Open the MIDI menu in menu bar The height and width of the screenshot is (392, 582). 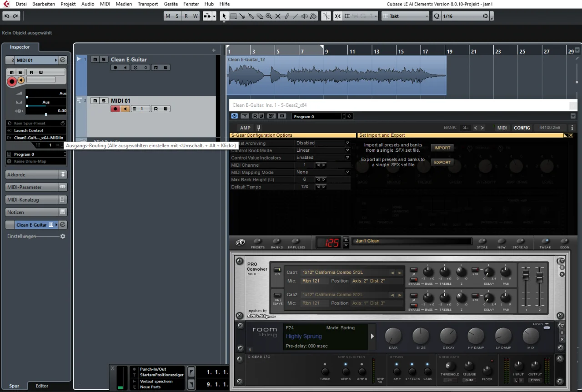(x=105, y=4)
